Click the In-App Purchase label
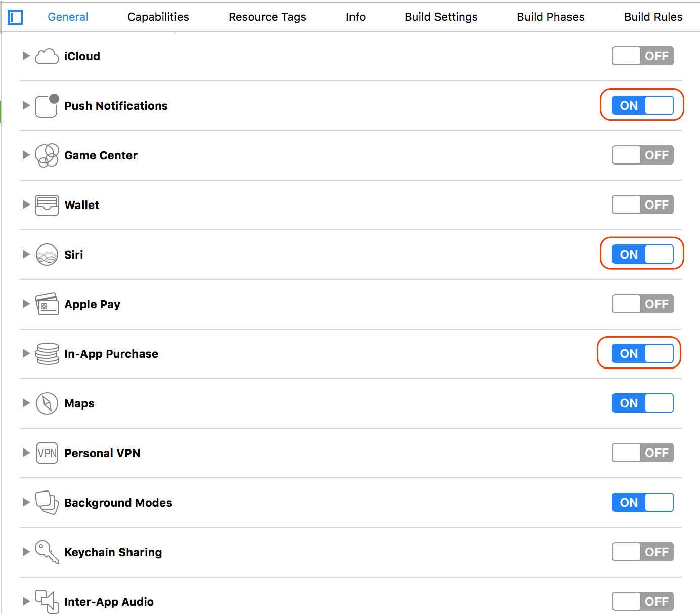 click(111, 354)
